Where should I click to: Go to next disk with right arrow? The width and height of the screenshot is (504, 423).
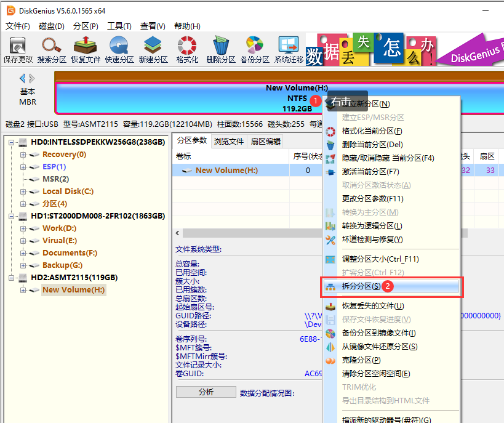tap(32, 78)
